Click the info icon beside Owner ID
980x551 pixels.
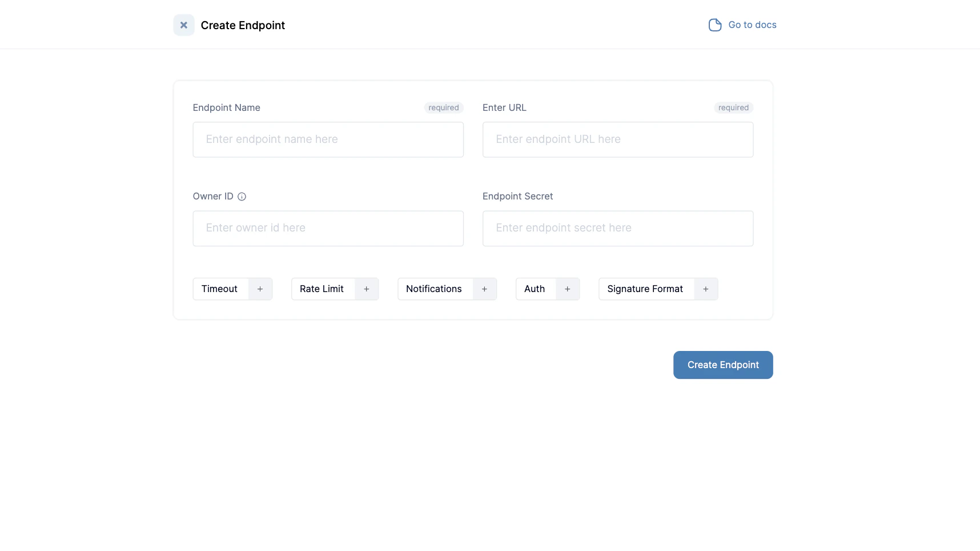point(242,196)
